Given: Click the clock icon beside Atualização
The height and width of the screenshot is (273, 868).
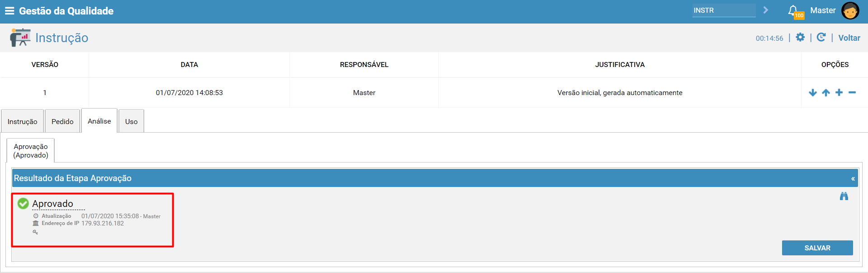Looking at the screenshot, I should (x=36, y=216).
